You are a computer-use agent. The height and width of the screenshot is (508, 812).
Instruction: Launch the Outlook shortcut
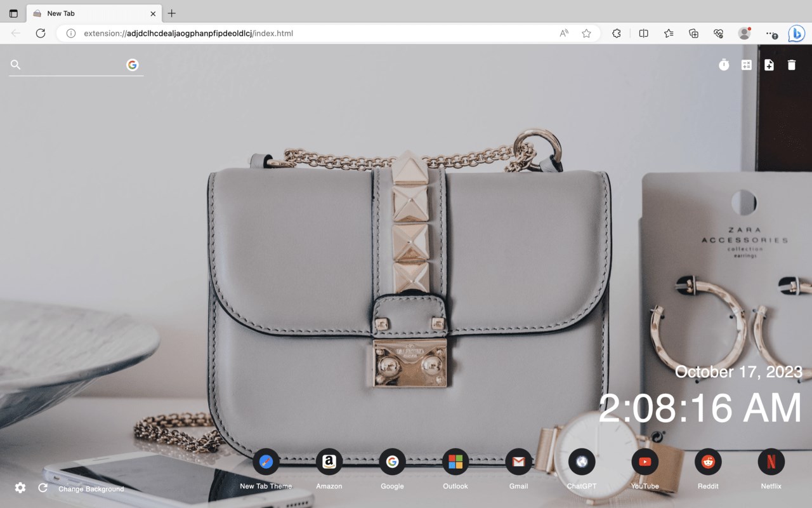coord(455,462)
